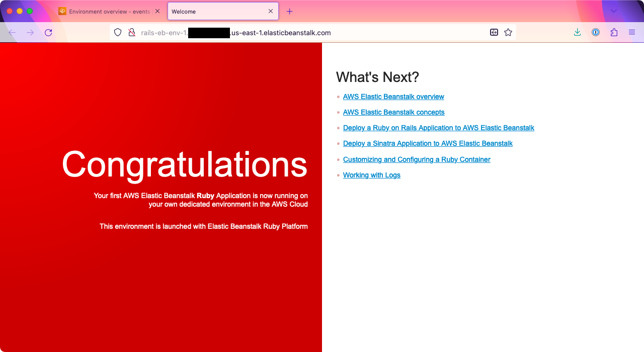
Task: Open the extensions puzzle piece icon
Action: (x=614, y=33)
